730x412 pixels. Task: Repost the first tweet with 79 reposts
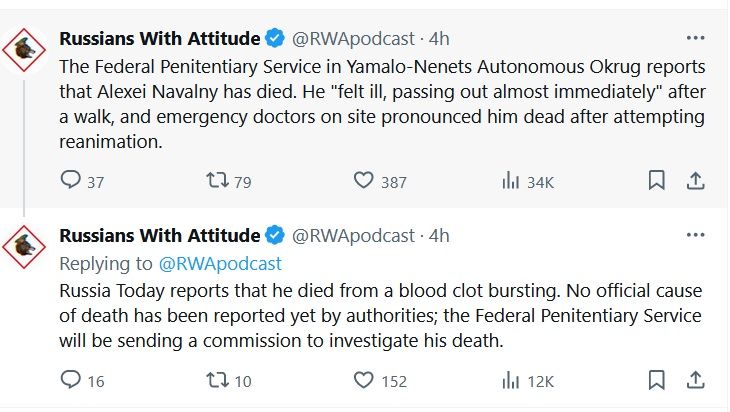(216, 181)
